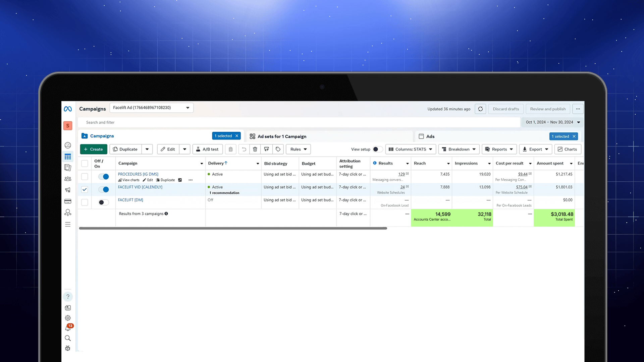Switch to the Ads tab
This screenshot has height=362, width=644.
pos(430,136)
